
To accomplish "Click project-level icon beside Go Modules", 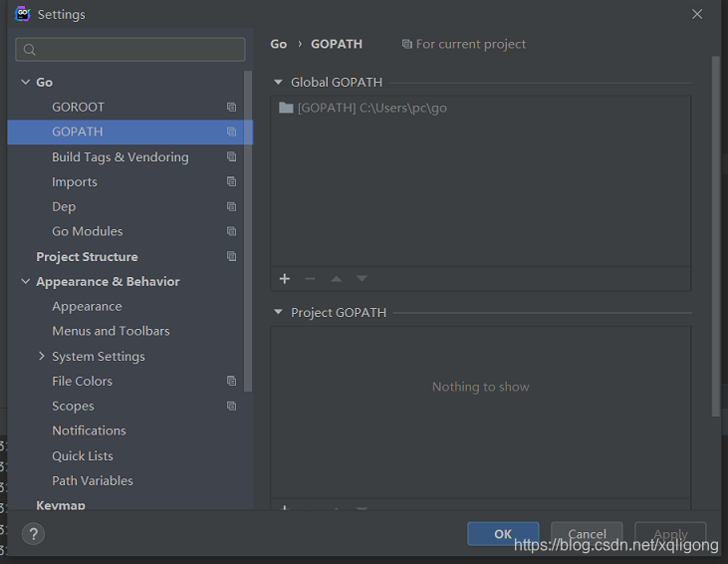I will click(231, 231).
